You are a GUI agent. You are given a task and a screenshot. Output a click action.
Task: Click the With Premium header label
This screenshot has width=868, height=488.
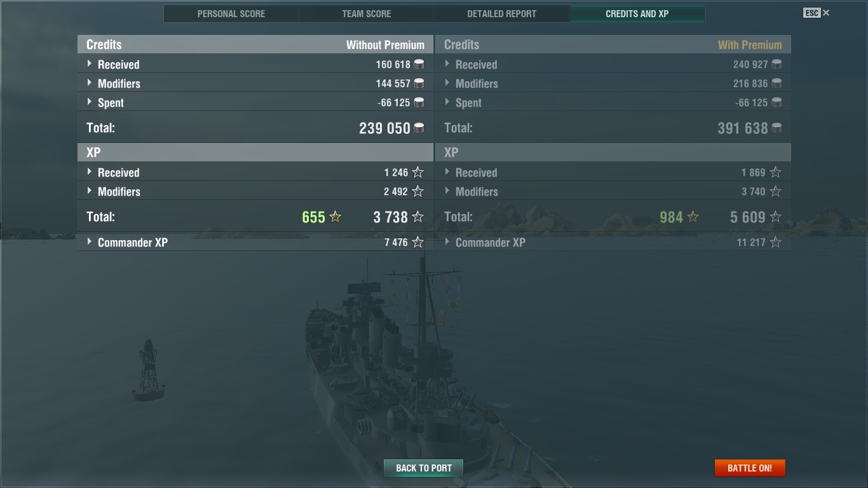click(x=750, y=45)
